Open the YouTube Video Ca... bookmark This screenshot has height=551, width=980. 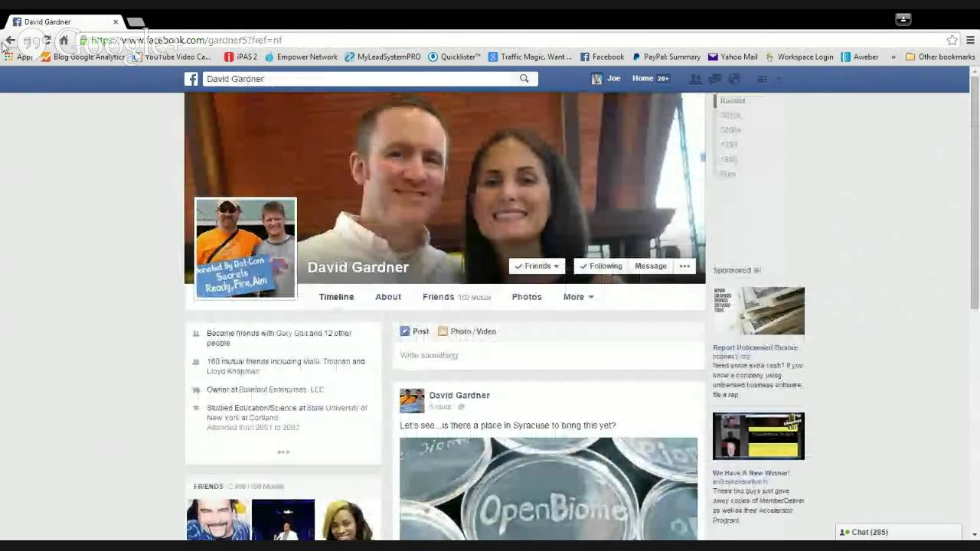pyautogui.click(x=171, y=57)
